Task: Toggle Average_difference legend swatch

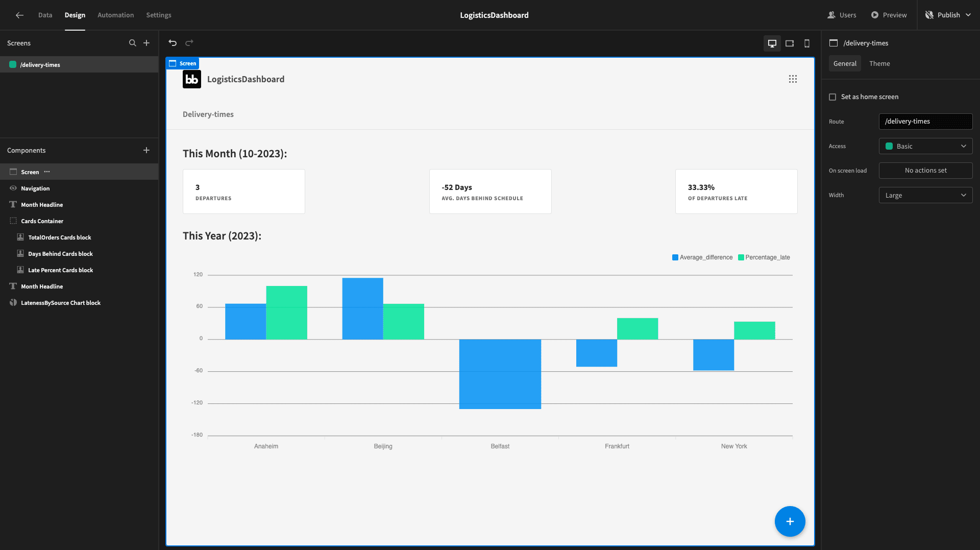Action: pos(675,257)
